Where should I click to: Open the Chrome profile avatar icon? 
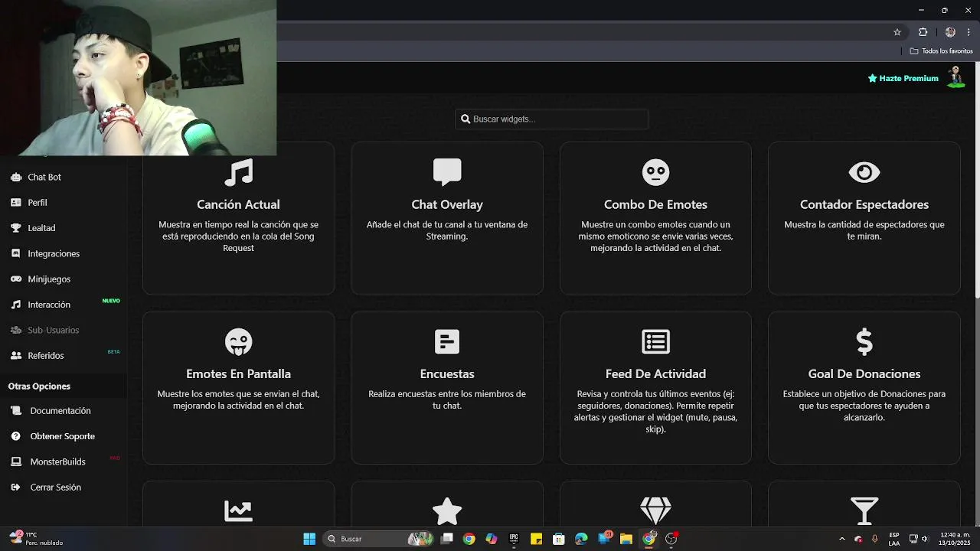click(x=950, y=32)
